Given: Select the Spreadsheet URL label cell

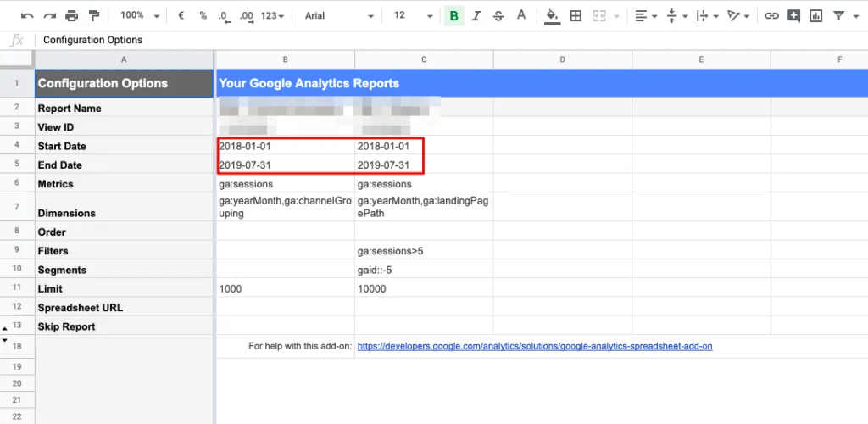Looking at the screenshot, I should [124, 307].
